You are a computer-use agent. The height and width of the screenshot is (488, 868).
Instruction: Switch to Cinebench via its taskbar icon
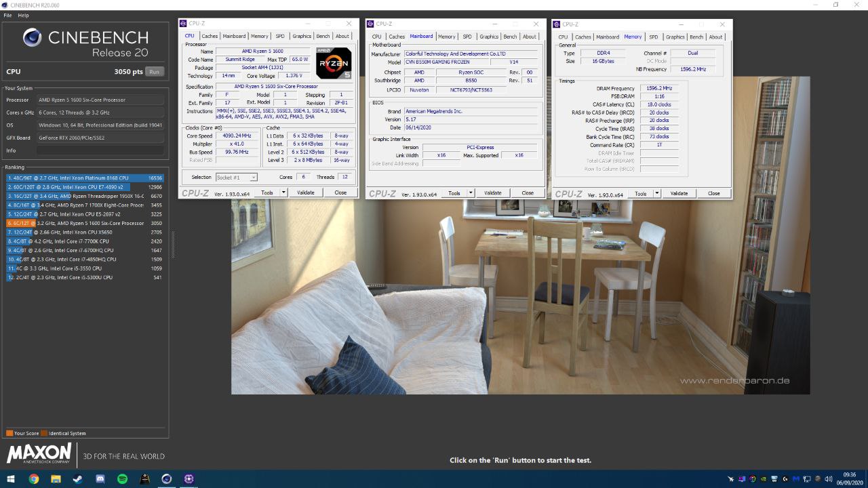pos(166,479)
